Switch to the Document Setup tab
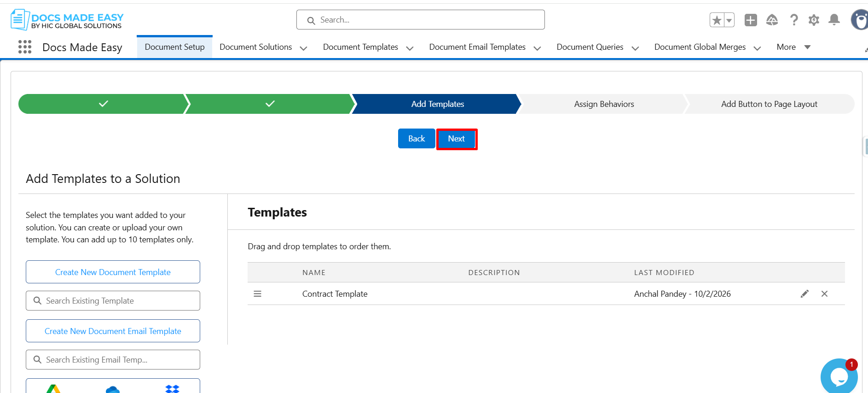868x393 pixels. click(x=174, y=47)
